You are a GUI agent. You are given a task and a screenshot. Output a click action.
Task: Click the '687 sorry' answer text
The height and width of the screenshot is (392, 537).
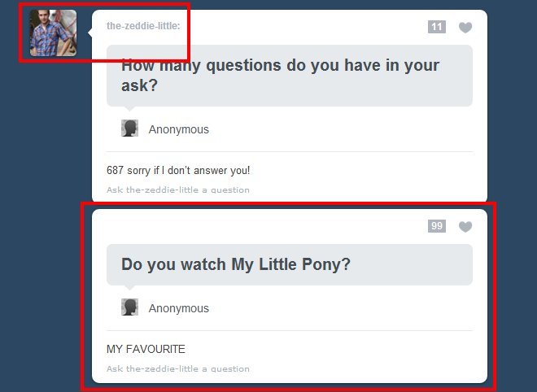pyautogui.click(x=178, y=170)
